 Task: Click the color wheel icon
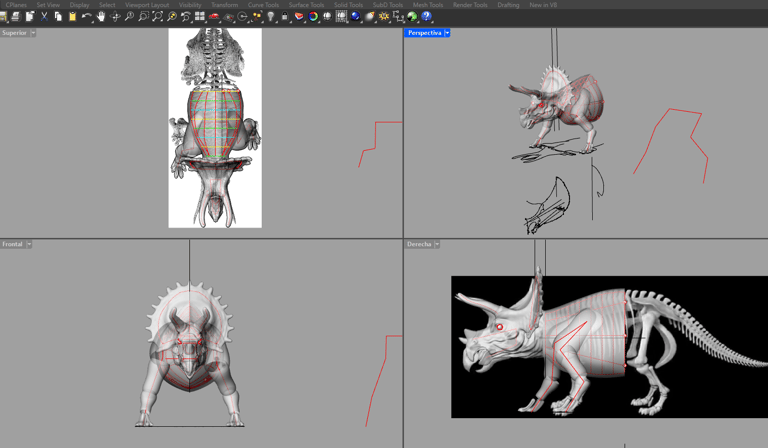[x=313, y=17]
